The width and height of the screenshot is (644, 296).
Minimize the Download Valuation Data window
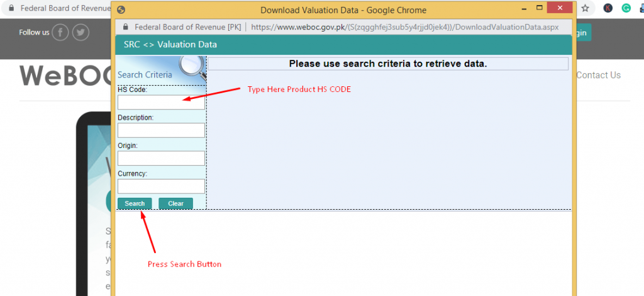[525, 8]
